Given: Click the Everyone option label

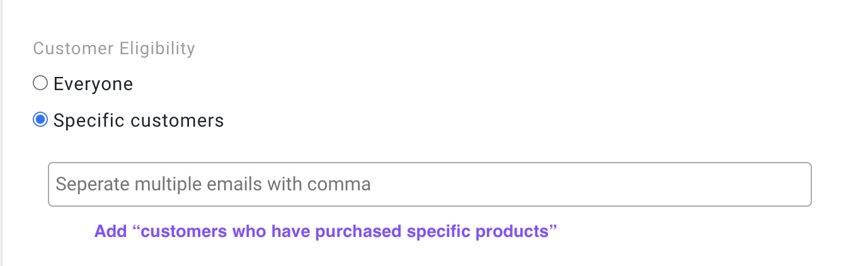Looking at the screenshot, I should tap(93, 84).
